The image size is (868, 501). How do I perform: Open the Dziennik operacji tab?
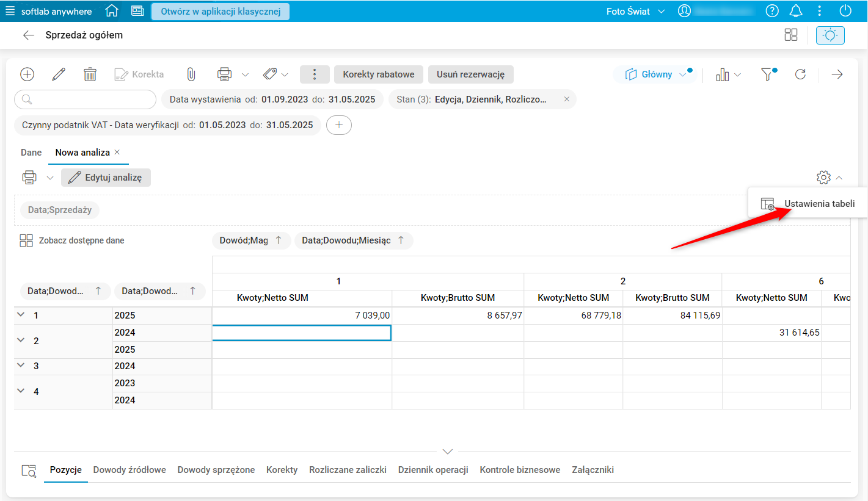coord(433,470)
